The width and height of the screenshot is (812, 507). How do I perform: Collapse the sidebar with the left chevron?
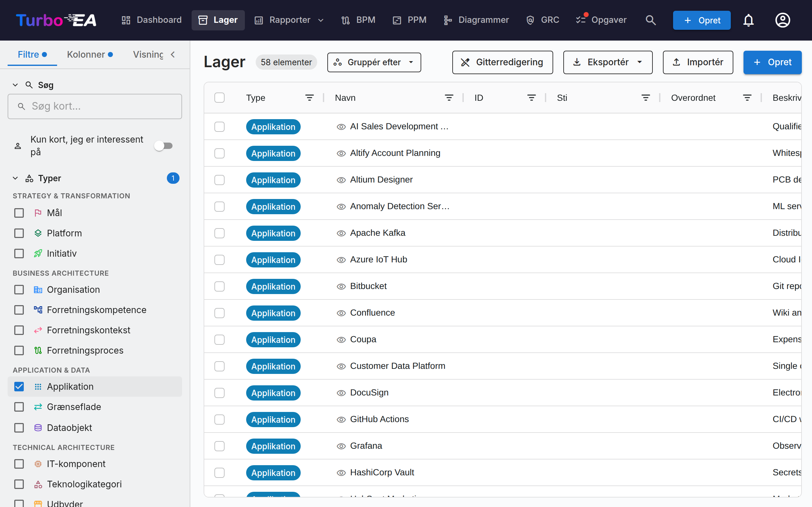(173, 54)
